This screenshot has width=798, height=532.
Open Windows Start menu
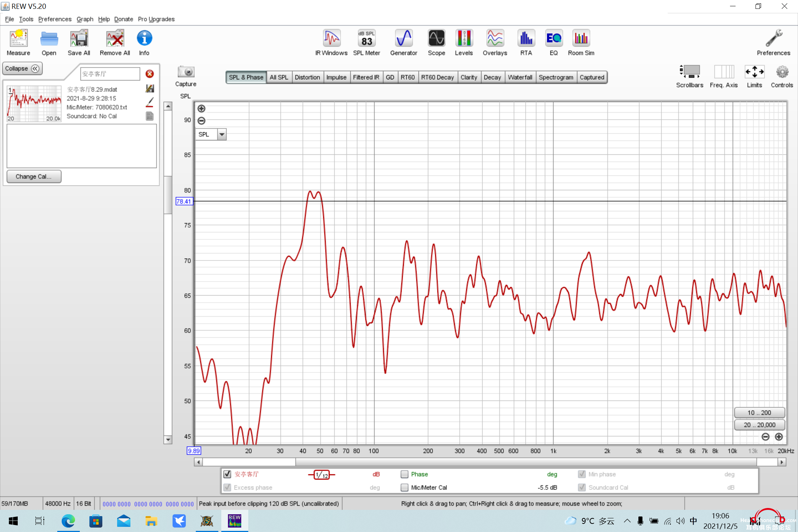[13, 521]
